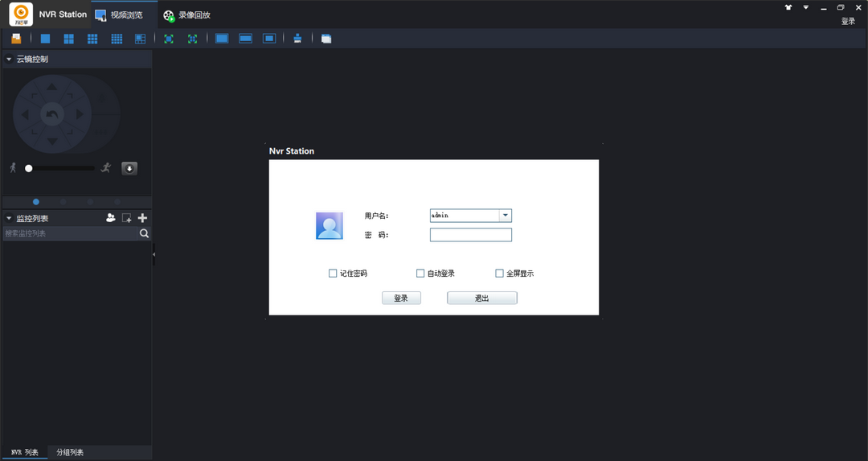
Task: Tilt camera down with PTZ down arrow
Action: [x=52, y=142]
